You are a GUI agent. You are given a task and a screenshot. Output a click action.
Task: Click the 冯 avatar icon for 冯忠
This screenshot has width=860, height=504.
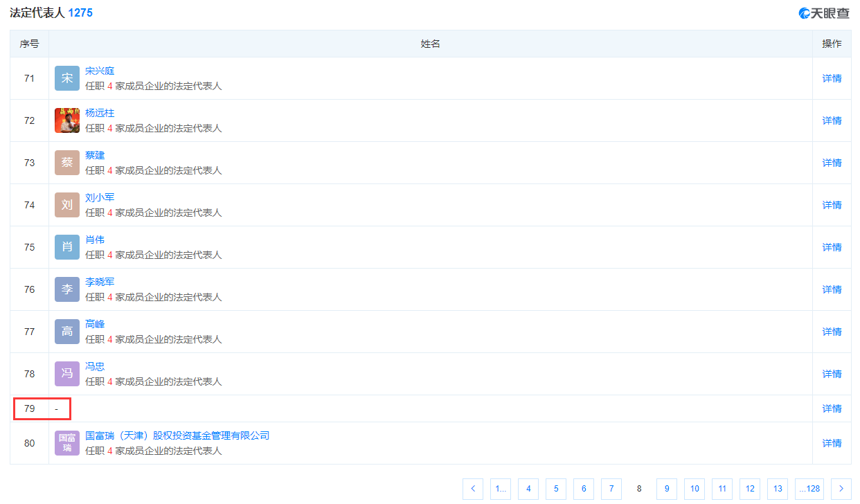[67, 374]
